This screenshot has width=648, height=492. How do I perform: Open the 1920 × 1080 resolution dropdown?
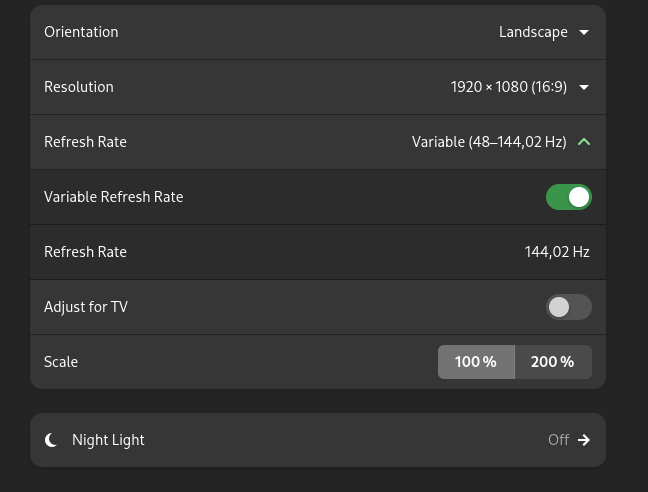[508, 87]
